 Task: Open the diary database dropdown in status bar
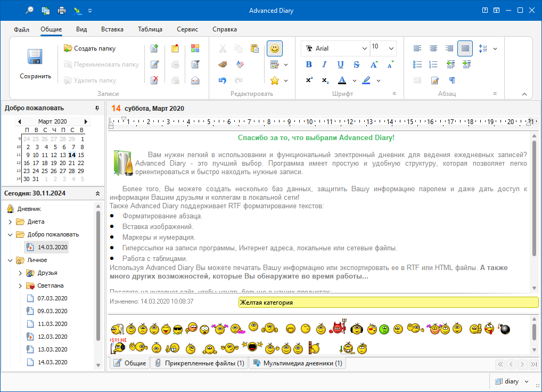(527, 382)
